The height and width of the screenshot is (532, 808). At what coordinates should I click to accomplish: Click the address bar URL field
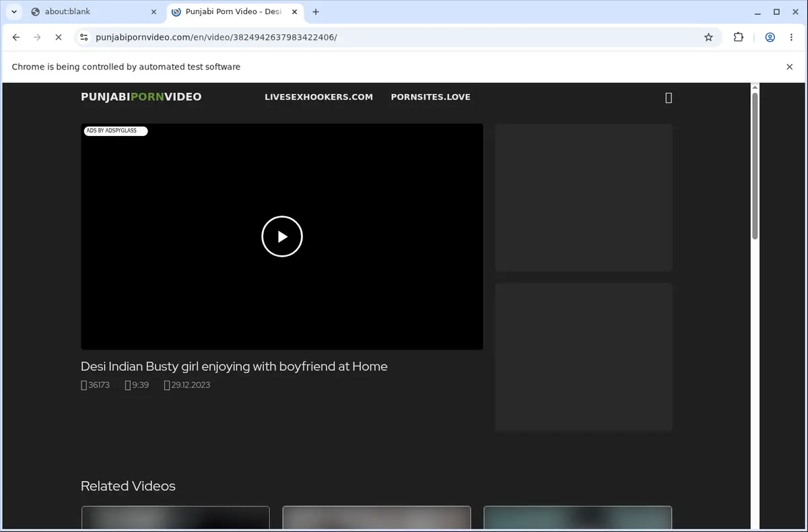(x=397, y=38)
